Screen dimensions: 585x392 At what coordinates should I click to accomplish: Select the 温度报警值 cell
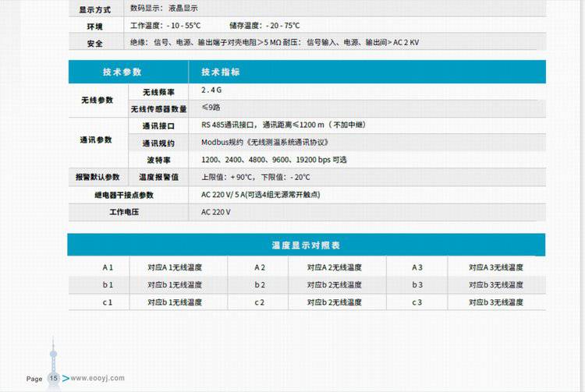coord(158,177)
